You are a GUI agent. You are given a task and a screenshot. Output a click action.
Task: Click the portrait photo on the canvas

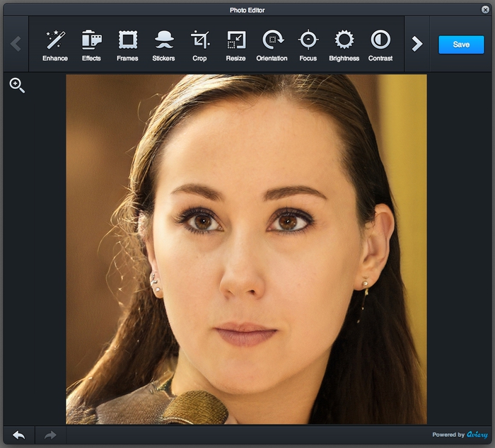(x=246, y=249)
